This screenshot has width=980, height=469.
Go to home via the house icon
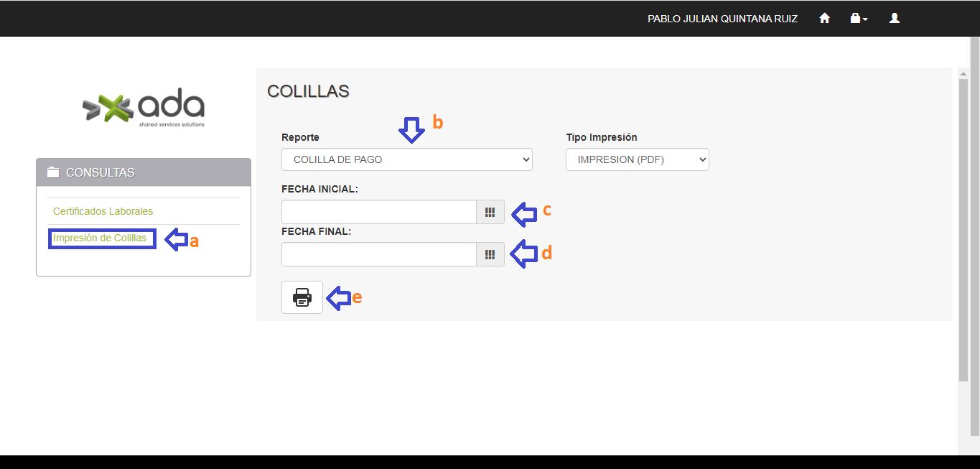click(x=824, y=19)
